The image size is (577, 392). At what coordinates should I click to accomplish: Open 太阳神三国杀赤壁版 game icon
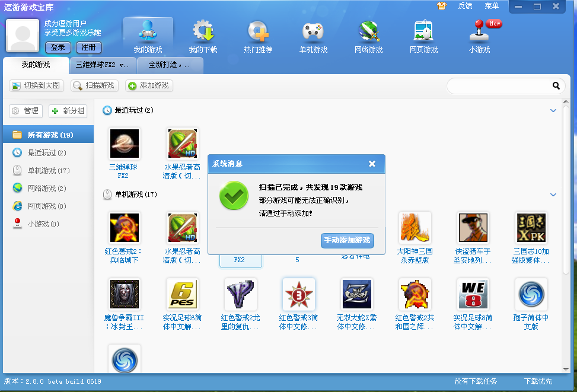(x=415, y=228)
